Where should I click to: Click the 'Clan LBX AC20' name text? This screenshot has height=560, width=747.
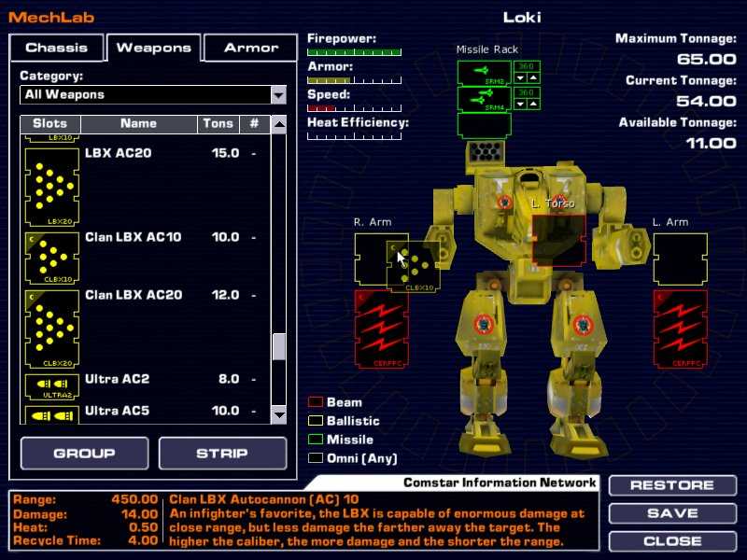[x=134, y=295]
